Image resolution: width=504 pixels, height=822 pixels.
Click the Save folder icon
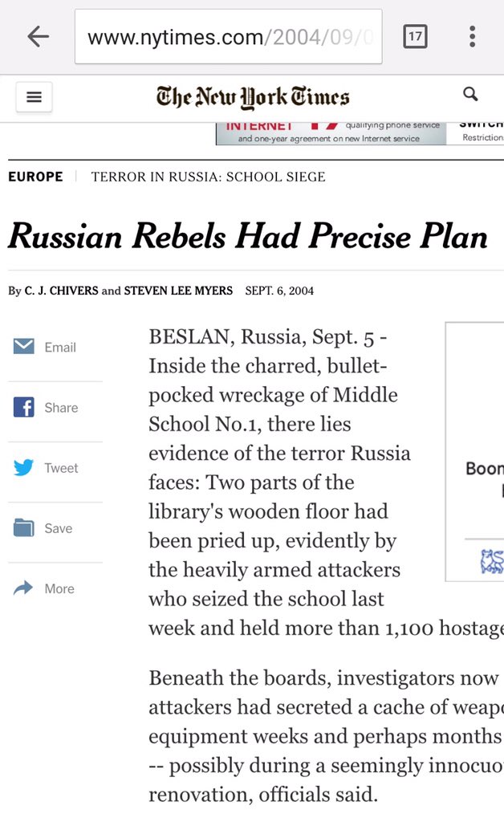[x=24, y=528]
